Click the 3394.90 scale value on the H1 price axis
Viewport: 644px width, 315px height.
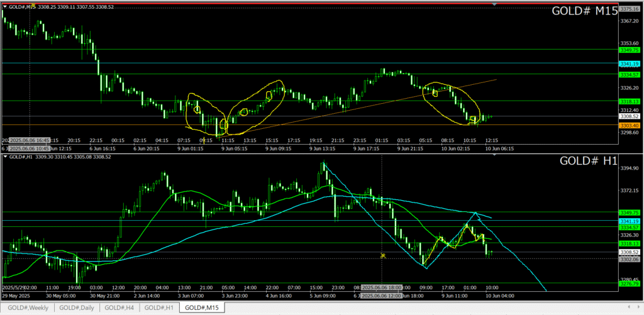628,169
